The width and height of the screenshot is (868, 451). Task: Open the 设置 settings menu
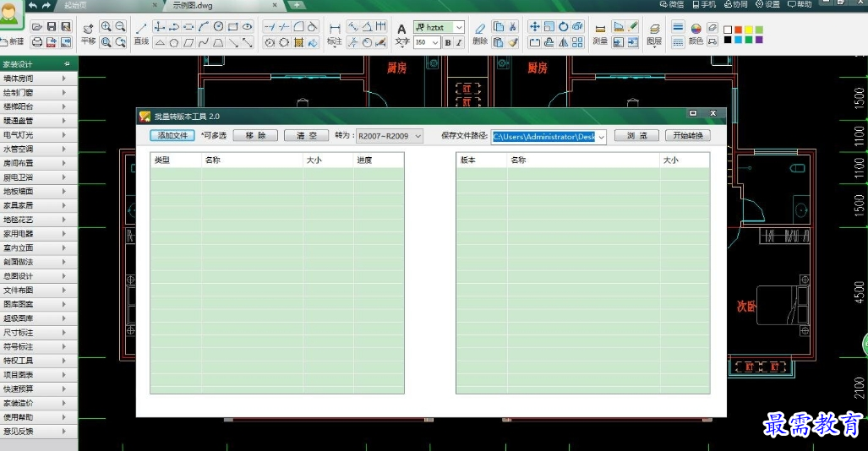pos(767,4)
